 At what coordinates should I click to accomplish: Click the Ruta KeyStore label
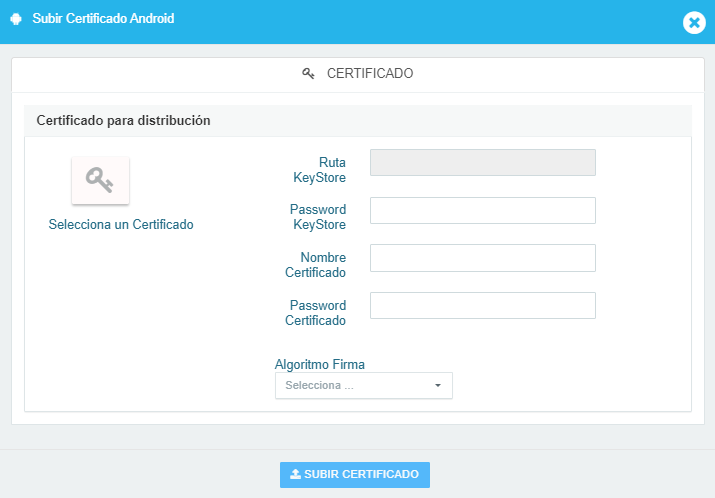coord(320,170)
